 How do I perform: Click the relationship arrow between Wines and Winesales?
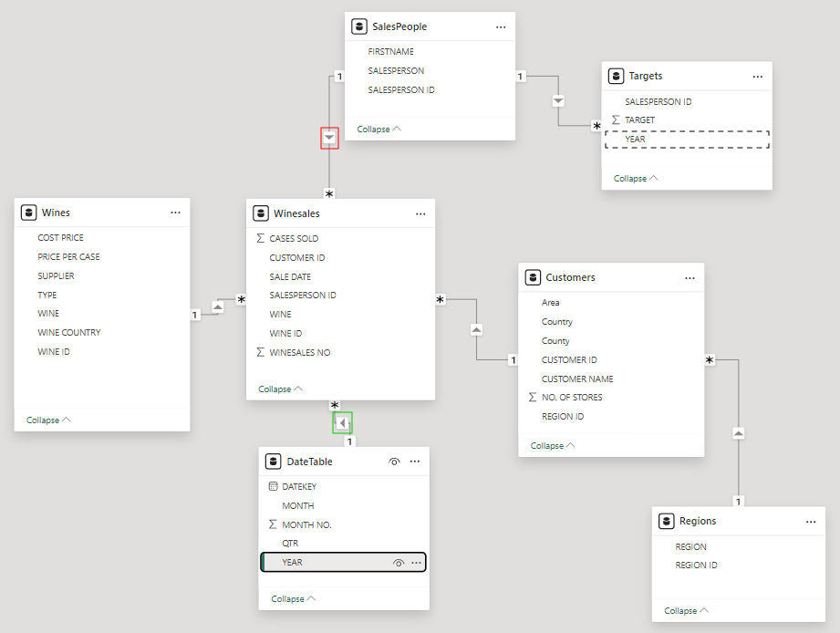pyautogui.click(x=217, y=306)
